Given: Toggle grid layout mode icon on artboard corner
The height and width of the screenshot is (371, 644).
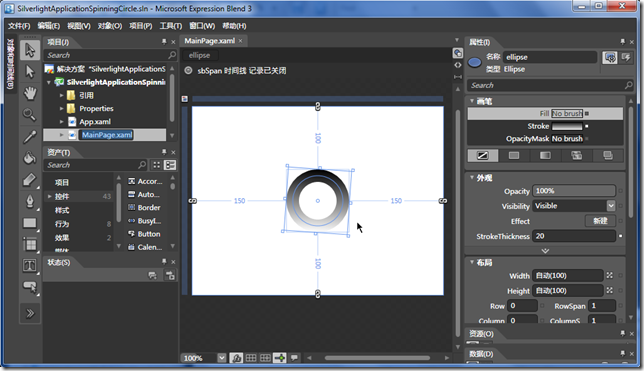Looking at the screenshot, I should 185,99.
